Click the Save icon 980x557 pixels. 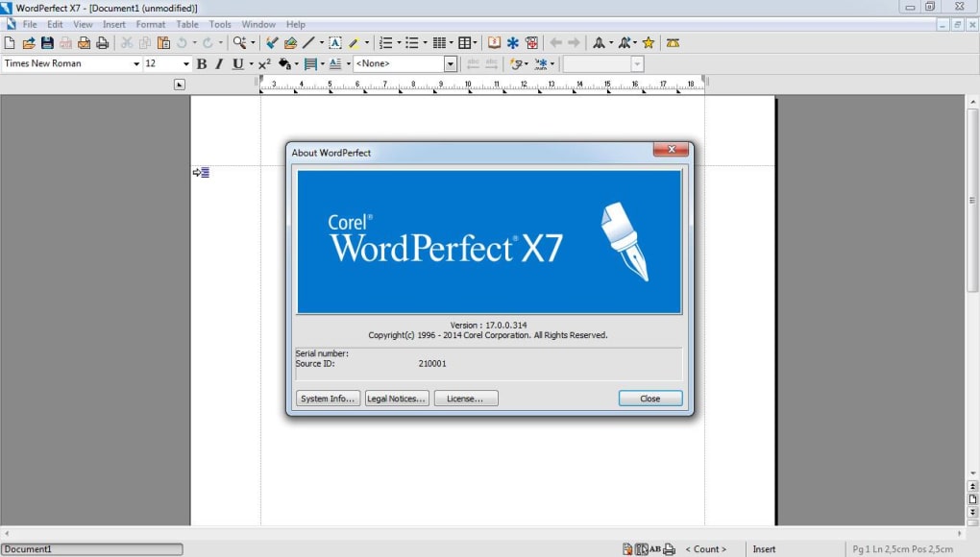pos(46,42)
